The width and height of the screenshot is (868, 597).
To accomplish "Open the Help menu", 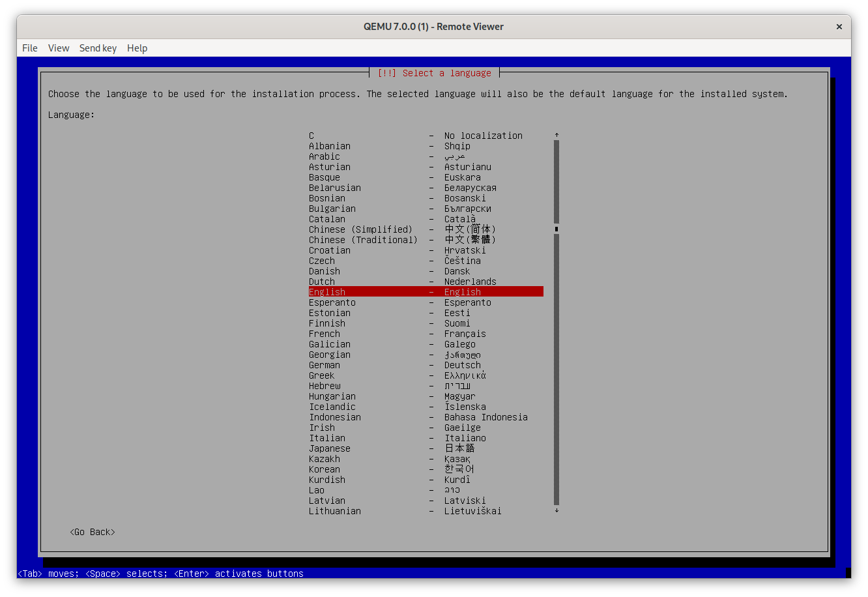I will pyautogui.click(x=137, y=48).
